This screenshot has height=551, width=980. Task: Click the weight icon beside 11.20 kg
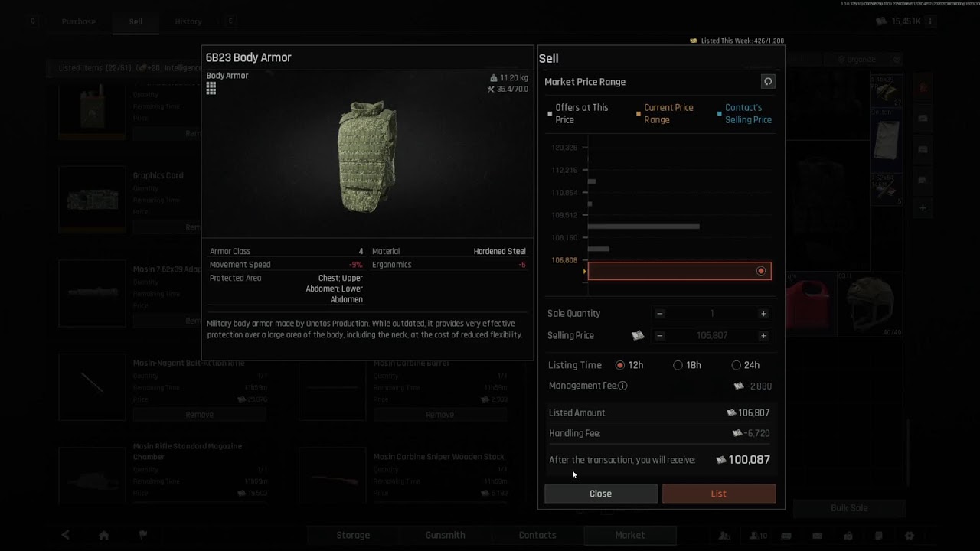494,78
